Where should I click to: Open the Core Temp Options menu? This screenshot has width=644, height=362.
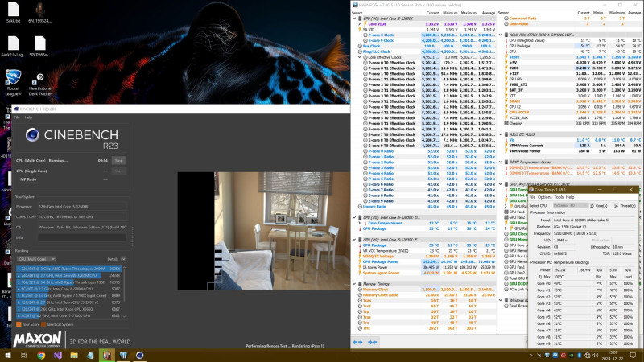[545, 197]
